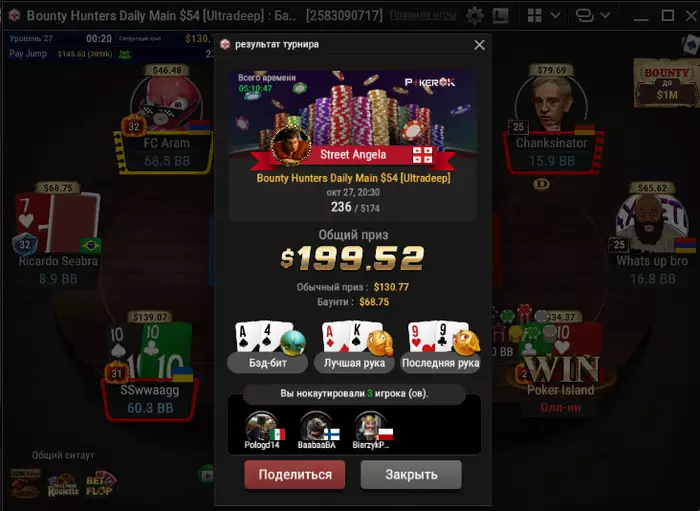Screen dimensions: 700x511
Task: Click the Bounty до $1M poster
Action: click(667, 83)
